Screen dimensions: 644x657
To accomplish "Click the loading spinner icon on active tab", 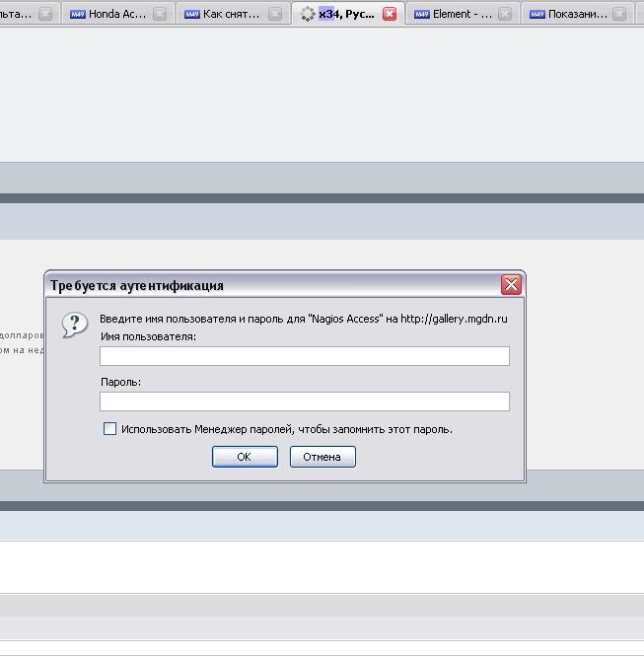I will pos(308,14).
